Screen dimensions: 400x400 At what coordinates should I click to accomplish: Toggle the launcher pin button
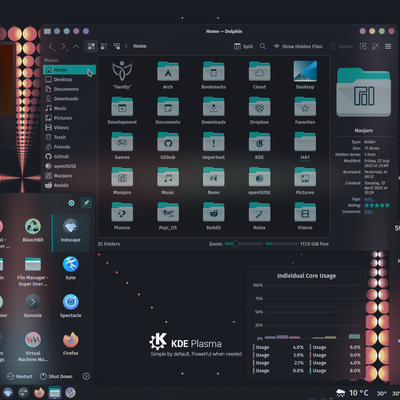click(x=86, y=203)
